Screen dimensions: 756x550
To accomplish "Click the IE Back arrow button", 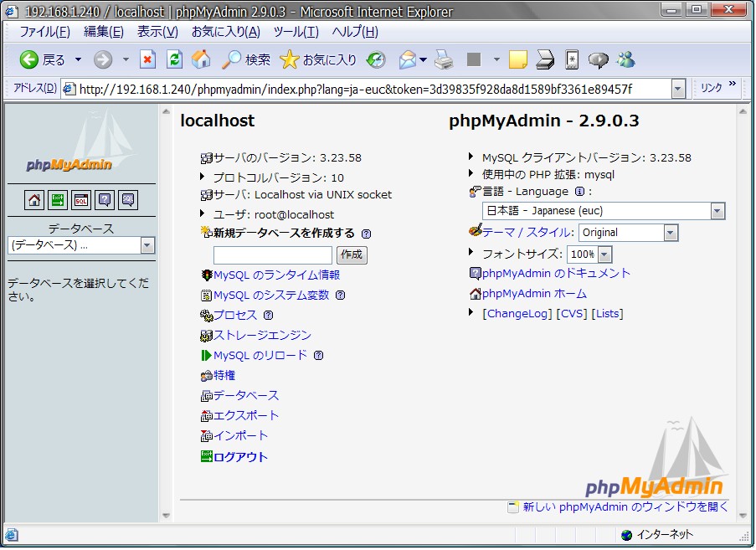I will [x=29, y=59].
